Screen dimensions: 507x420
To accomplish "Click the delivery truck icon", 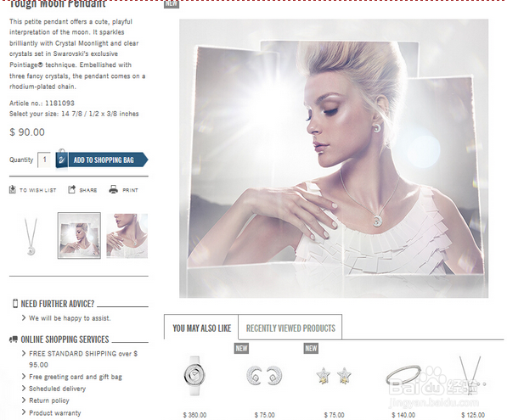I will click(x=14, y=339).
